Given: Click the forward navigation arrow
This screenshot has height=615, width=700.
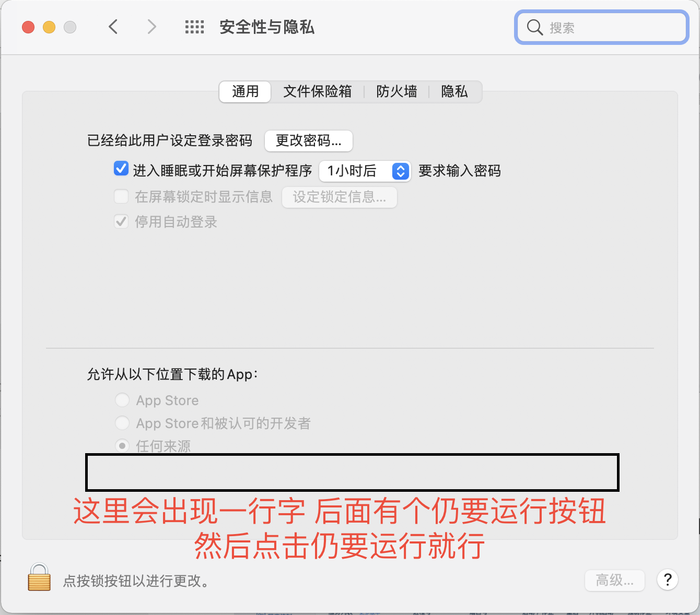Looking at the screenshot, I should pyautogui.click(x=151, y=27).
